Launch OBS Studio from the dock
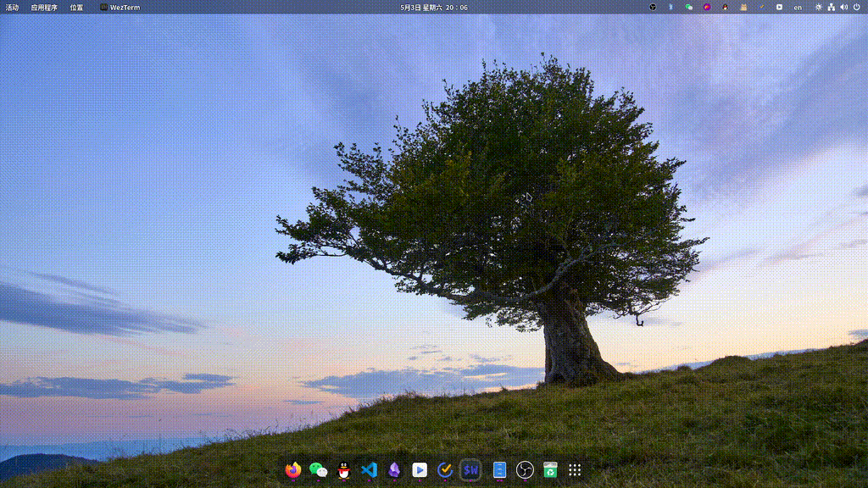The image size is (868, 488). (x=525, y=470)
